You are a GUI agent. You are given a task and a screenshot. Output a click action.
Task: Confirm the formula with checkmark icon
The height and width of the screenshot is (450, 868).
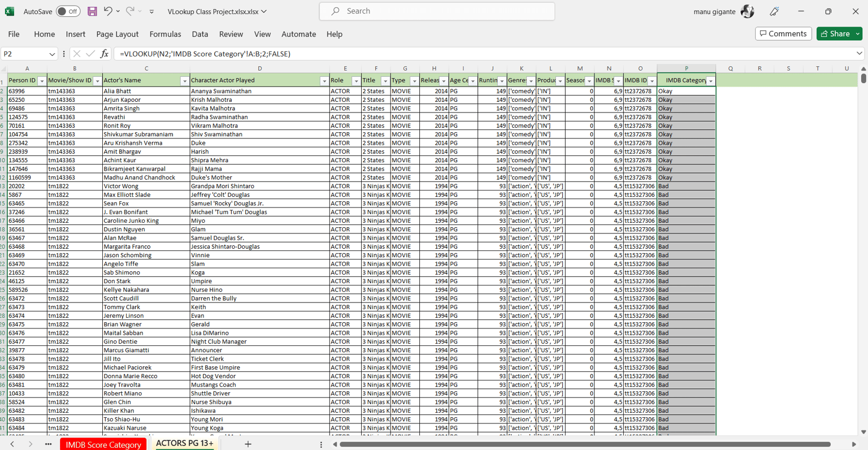pos(90,54)
